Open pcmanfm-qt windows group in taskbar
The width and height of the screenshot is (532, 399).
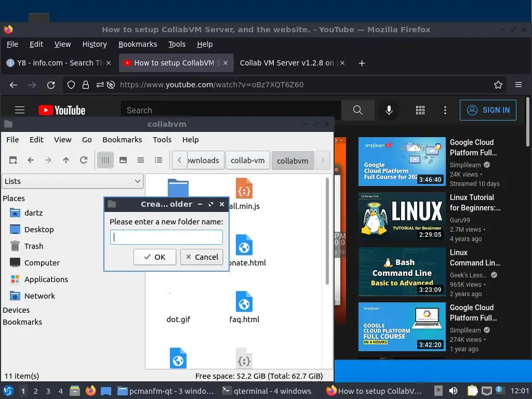(x=166, y=391)
